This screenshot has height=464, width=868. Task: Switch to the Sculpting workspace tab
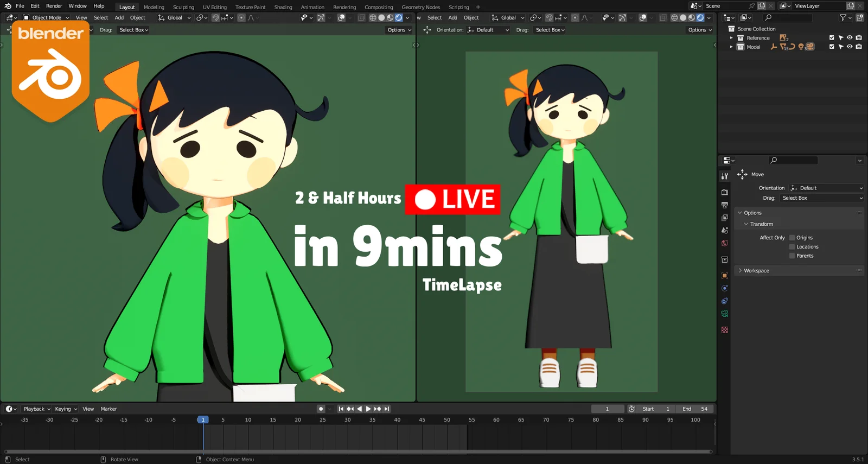click(183, 7)
